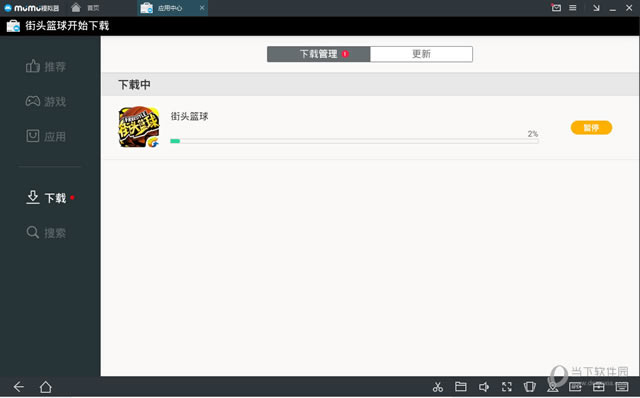Open the 应用 apps sidebar section
Screen dimensions: 640x398
pos(46,136)
